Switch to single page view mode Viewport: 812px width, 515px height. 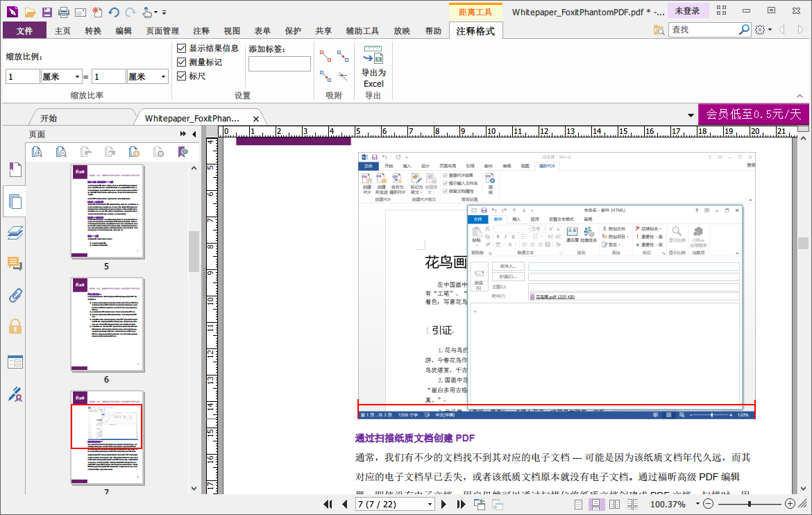click(578, 504)
